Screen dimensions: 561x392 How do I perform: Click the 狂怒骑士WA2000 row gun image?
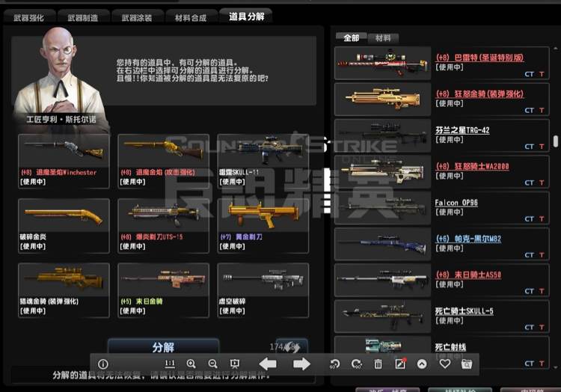382,171
